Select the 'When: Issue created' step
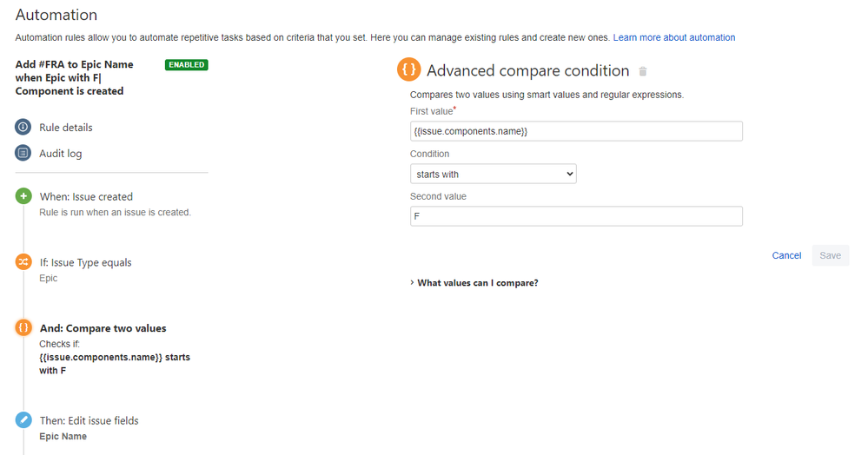The height and width of the screenshot is (455, 868). [x=86, y=197]
